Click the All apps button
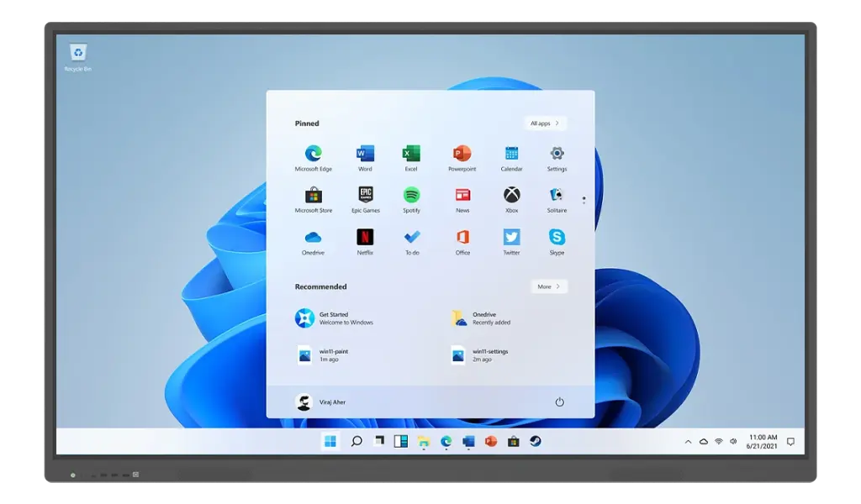 (545, 123)
